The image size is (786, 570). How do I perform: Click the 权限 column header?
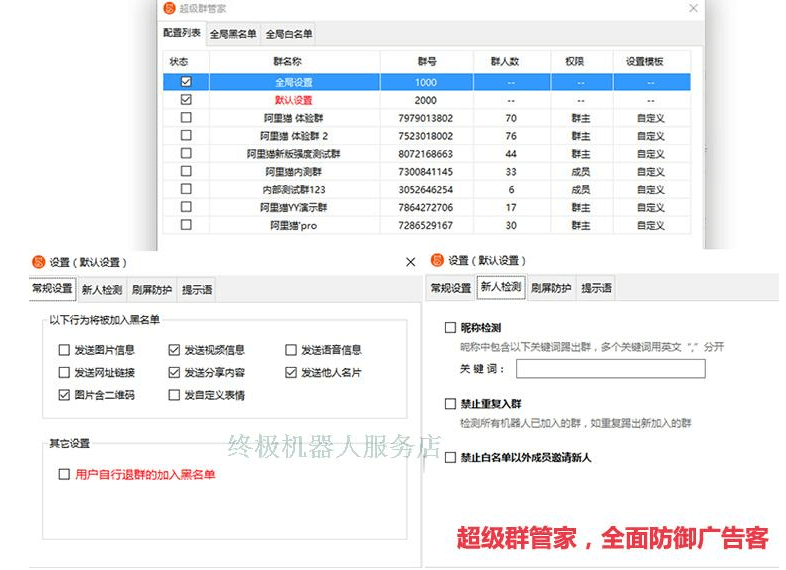pyautogui.click(x=581, y=62)
